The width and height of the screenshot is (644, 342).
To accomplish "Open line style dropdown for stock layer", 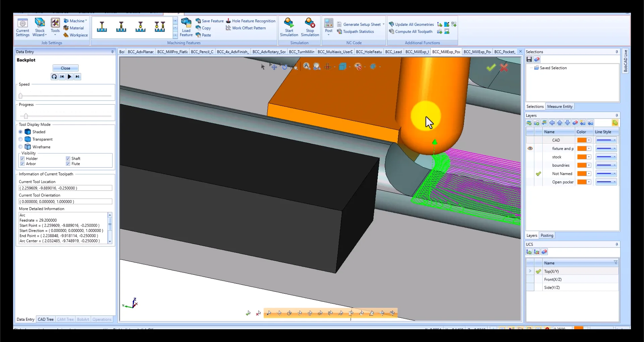I will click(x=614, y=157).
